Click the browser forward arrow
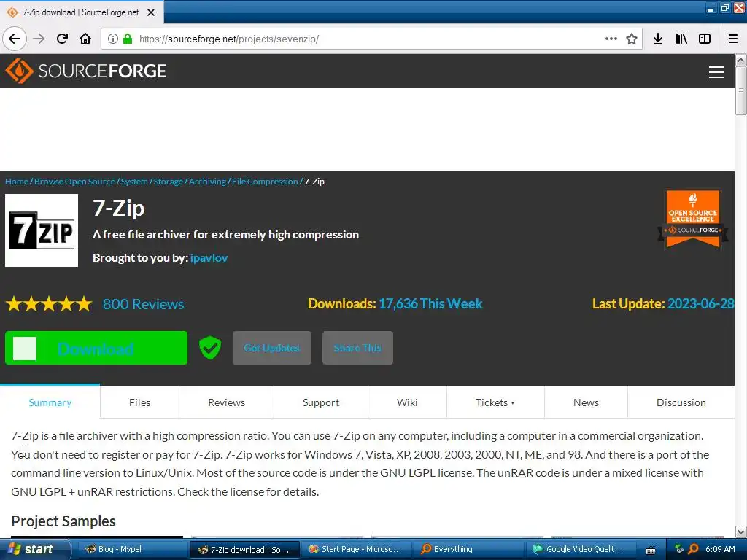The height and width of the screenshot is (560, 747). 39,39
